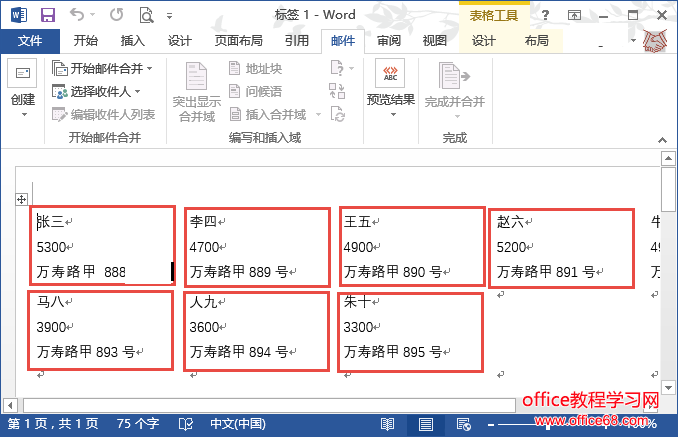Screen dimensions: 678x437
Task: Switch to the 审阅 tab
Action: coord(389,41)
